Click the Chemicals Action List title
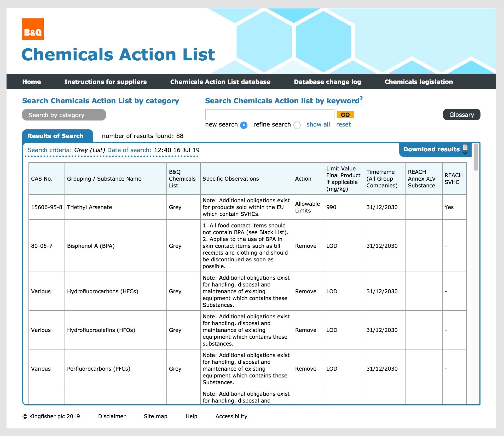Viewport: 504px width, 436px height. click(x=118, y=54)
